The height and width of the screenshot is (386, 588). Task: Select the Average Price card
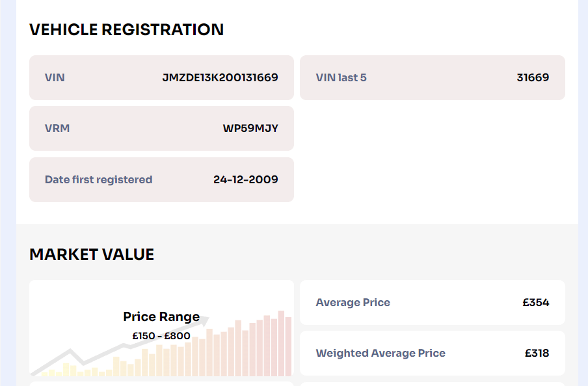pyautogui.click(x=433, y=302)
